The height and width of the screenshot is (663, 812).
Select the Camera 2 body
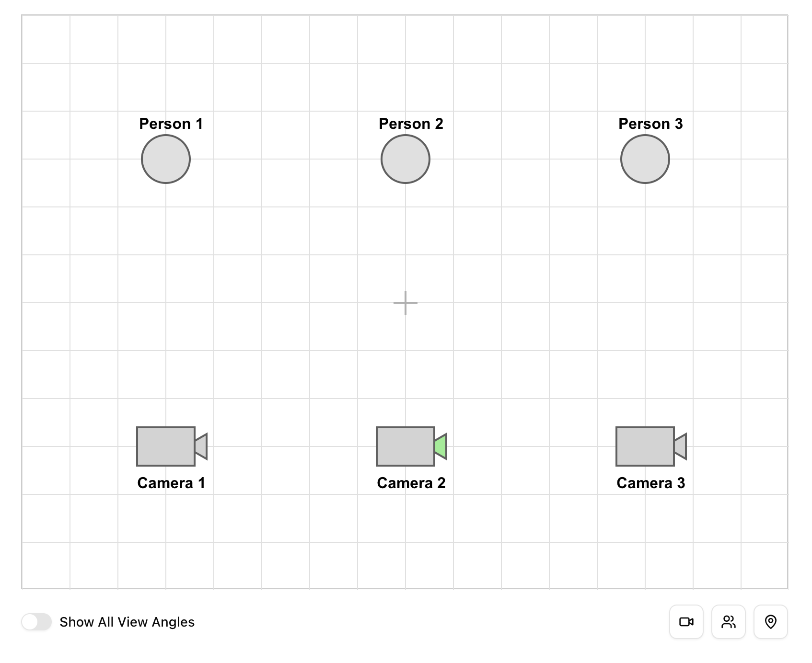[x=406, y=446]
